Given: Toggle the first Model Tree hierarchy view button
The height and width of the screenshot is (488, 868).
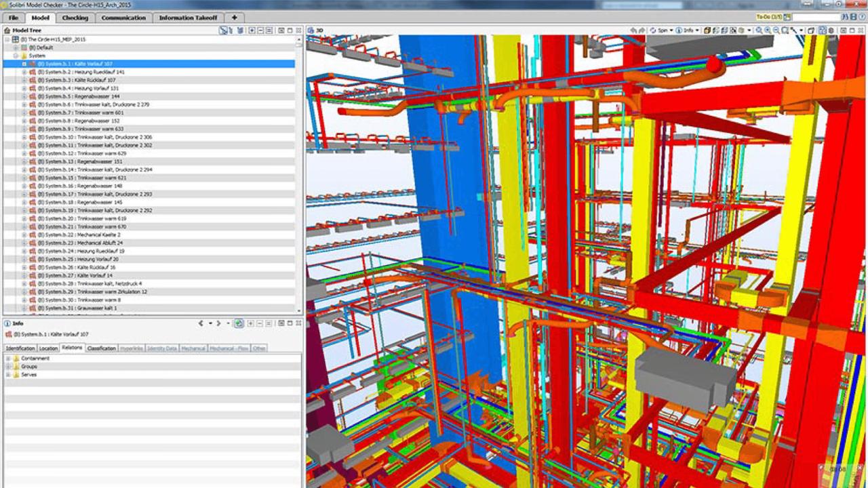Looking at the screenshot, I should (223, 30).
